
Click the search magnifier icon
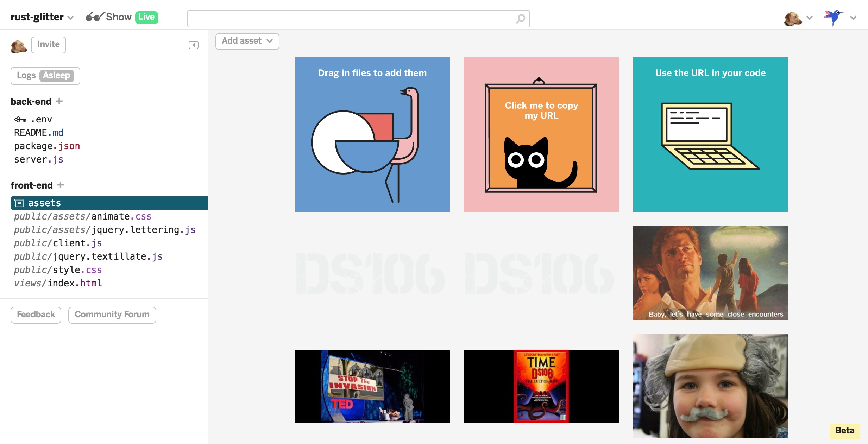pyautogui.click(x=521, y=19)
